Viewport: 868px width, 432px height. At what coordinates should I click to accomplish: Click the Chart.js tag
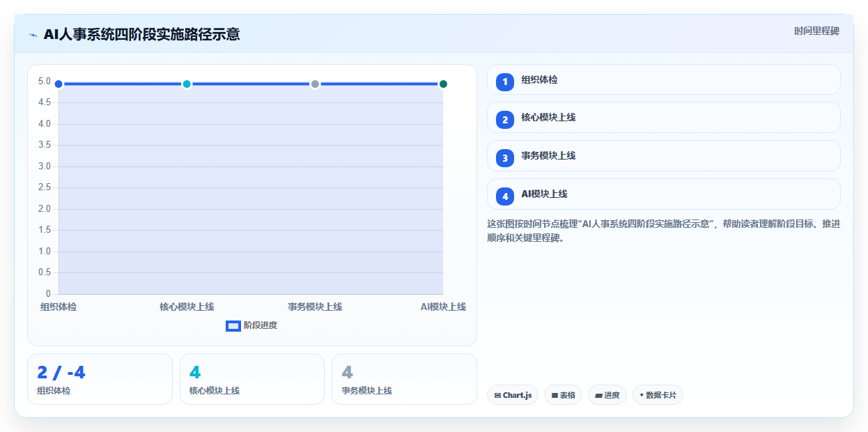coord(513,395)
